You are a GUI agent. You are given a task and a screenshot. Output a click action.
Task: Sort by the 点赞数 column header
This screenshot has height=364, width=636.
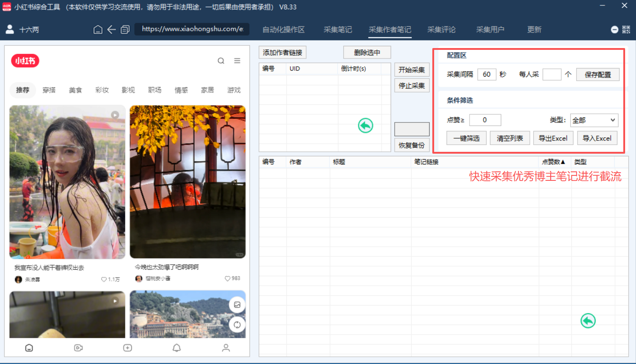pos(554,162)
